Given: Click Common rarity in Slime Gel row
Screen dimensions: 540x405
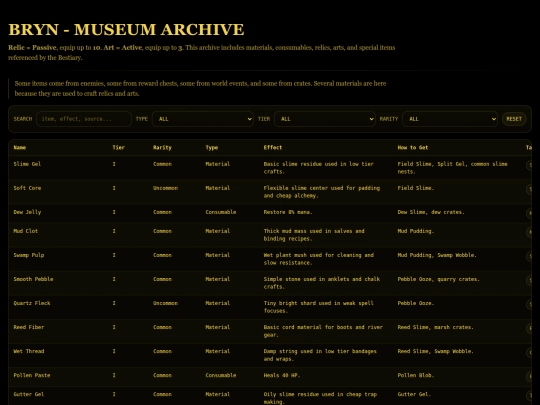Looking at the screenshot, I should coord(162,164).
